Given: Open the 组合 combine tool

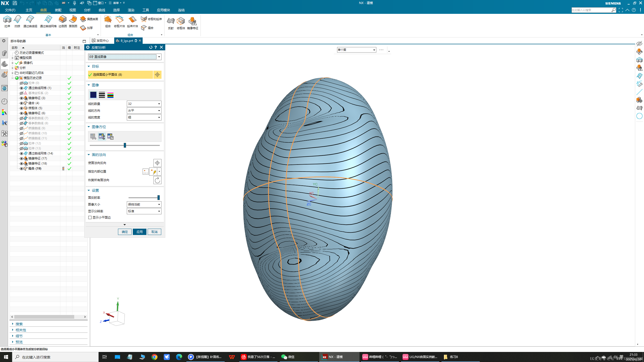Looking at the screenshot, I should (x=108, y=22).
